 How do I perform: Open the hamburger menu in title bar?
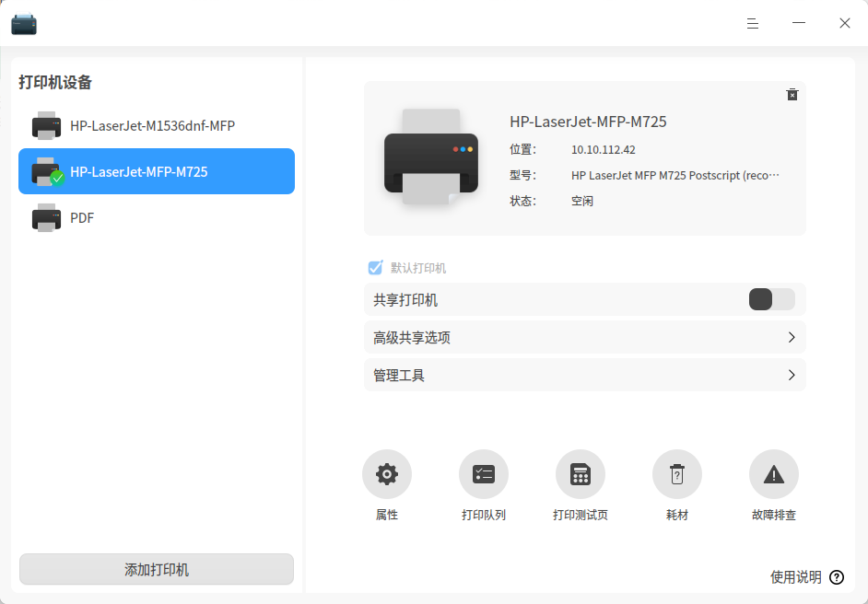pyautogui.click(x=752, y=23)
